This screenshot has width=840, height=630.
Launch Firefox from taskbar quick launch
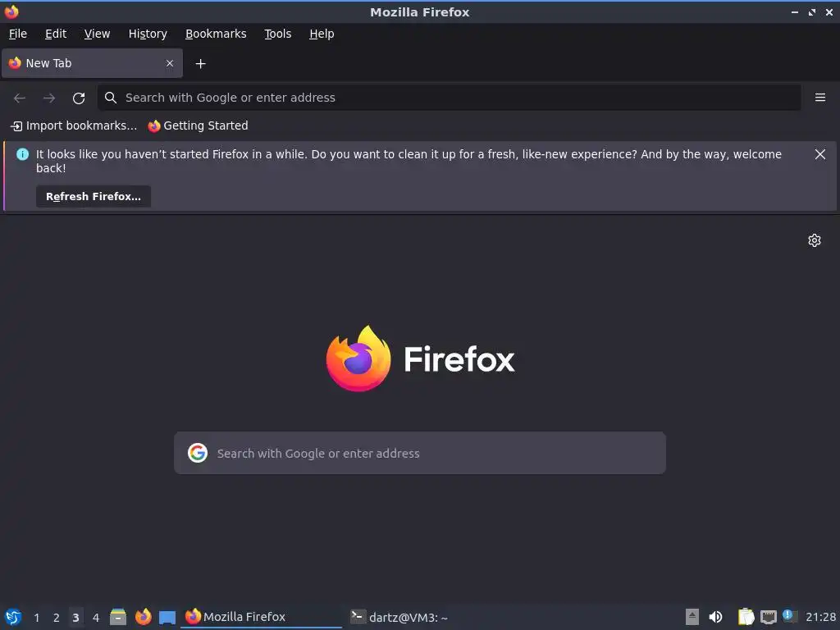point(143,617)
